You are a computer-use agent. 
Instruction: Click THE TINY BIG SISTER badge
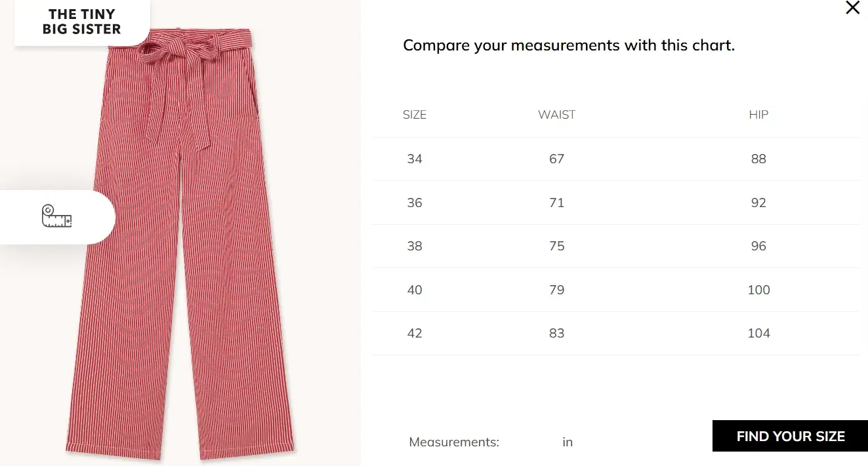pyautogui.click(x=82, y=22)
